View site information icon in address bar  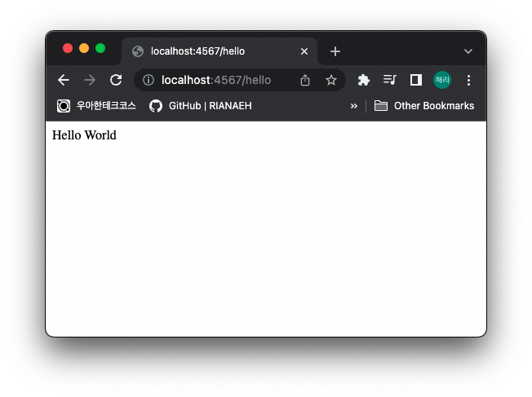tap(149, 81)
